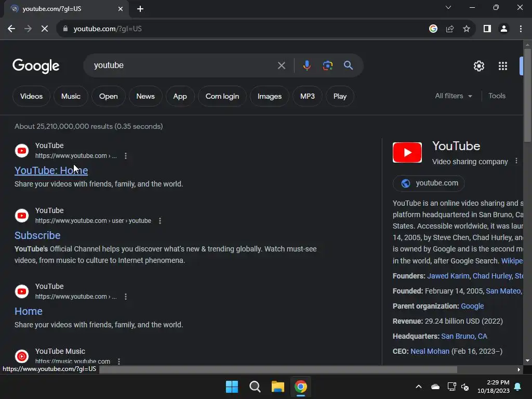Screen dimensions: 532x399
Task: Open the browser side panel
Action: click(487, 29)
